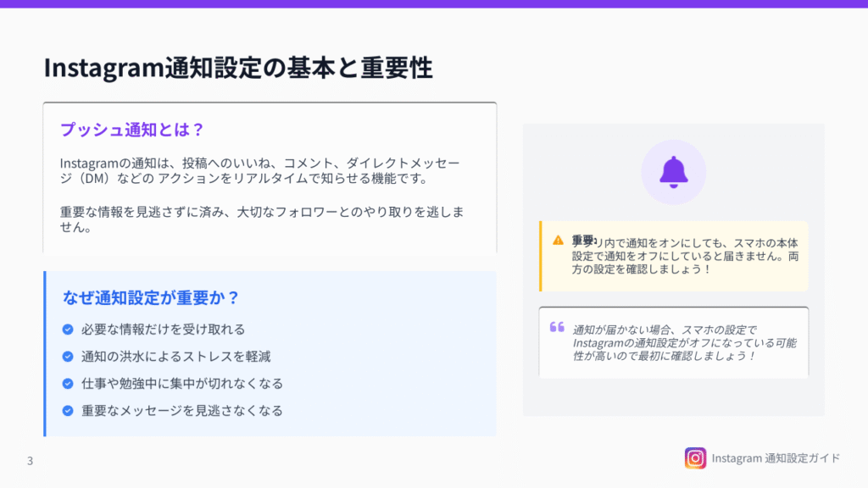Select the check mark next to 重要なメッセージを見逃さなくなる
The height and width of the screenshot is (488, 868).
click(x=68, y=411)
